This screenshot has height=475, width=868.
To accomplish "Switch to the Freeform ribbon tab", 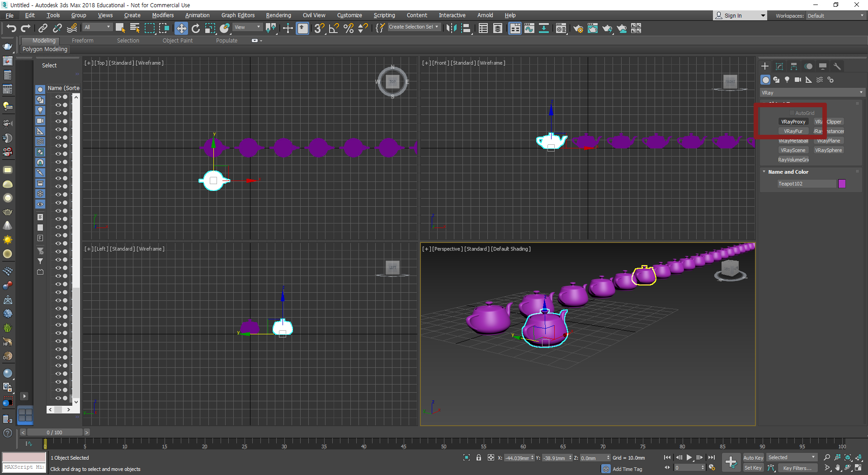I will pyautogui.click(x=82, y=41).
